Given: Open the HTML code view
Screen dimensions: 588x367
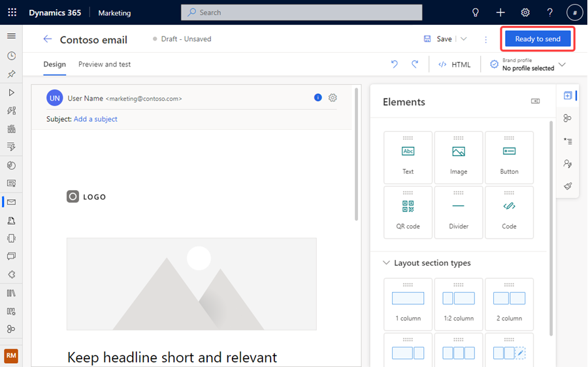Looking at the screenshot, I should click(455, 65).
